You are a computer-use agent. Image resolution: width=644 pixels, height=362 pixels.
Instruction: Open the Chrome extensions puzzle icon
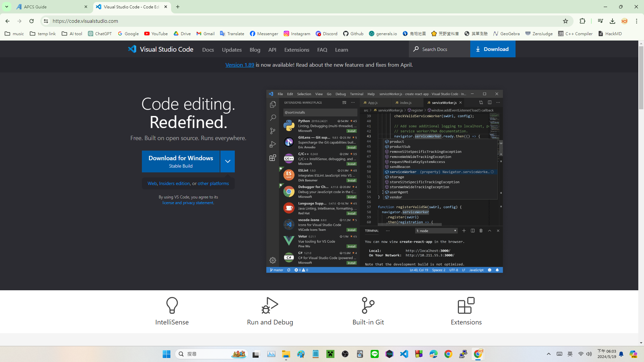coord(582,21)
